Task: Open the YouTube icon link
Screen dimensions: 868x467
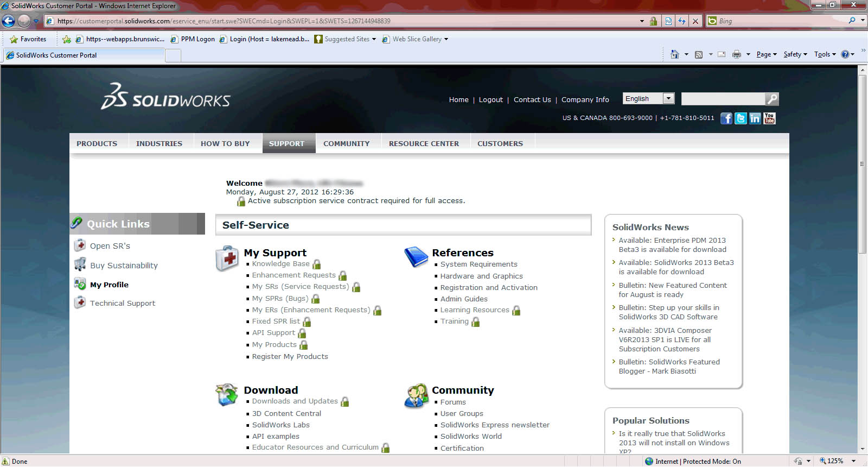Action: coord(769,118)
